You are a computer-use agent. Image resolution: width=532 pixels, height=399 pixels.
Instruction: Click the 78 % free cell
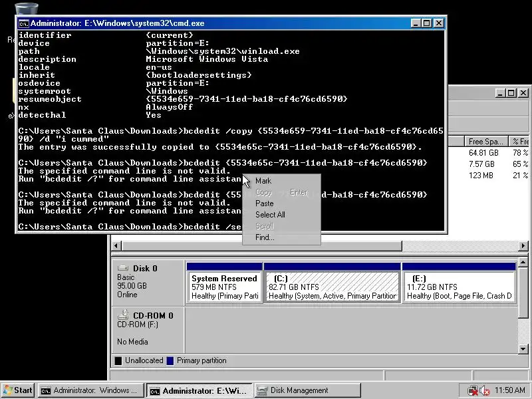point(521,153)
